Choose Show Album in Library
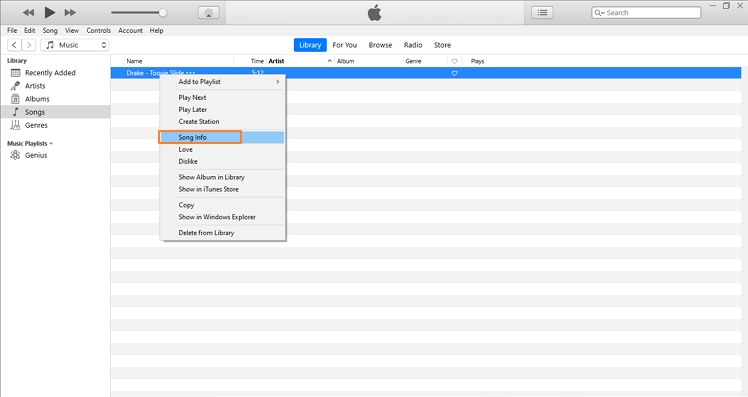 click(223, 177)
